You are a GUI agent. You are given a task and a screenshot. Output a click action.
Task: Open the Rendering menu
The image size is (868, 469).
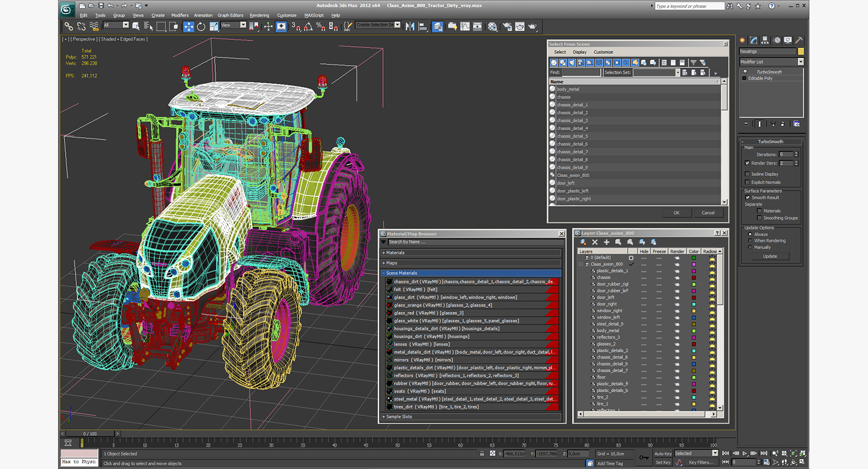click(x=259, y=15)
